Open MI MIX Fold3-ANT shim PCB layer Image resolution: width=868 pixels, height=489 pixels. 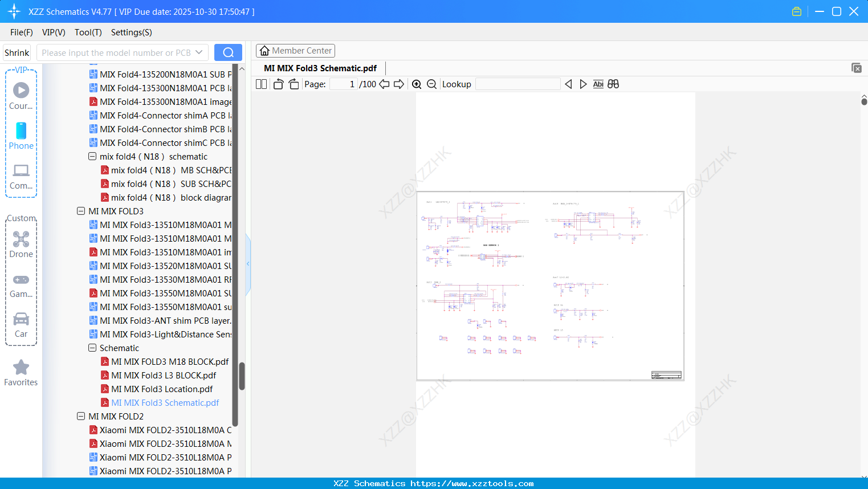(x=165, y=320)
